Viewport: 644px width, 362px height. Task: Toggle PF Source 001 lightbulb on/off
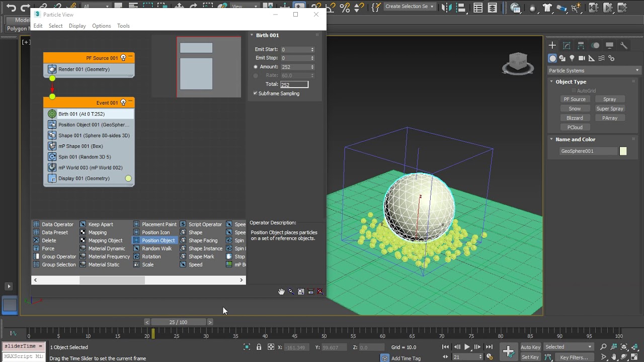pyautogui.click(x=123, y=58)
